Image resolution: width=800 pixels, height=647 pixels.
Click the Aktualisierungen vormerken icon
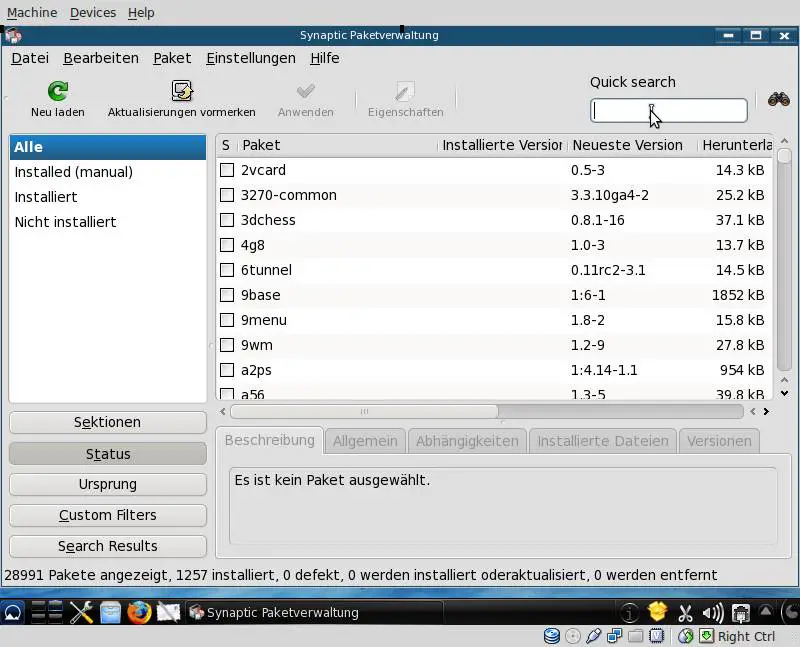coord(182,91)
